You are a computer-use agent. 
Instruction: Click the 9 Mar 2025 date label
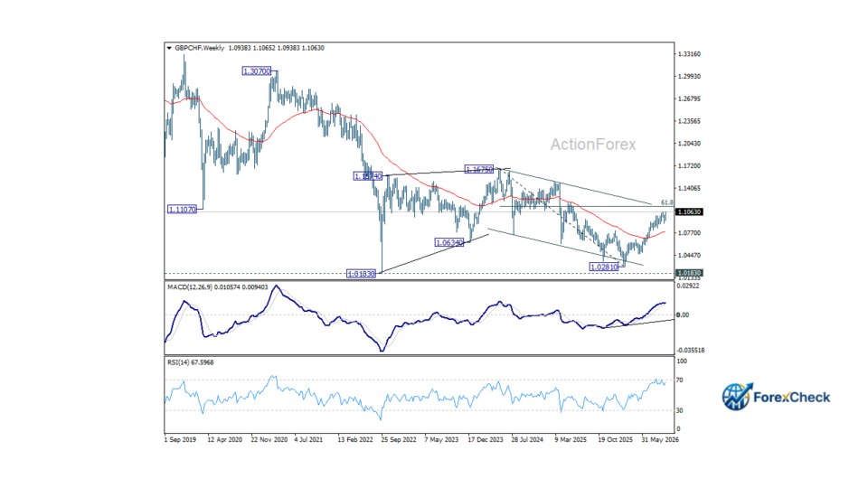(571, 440)
